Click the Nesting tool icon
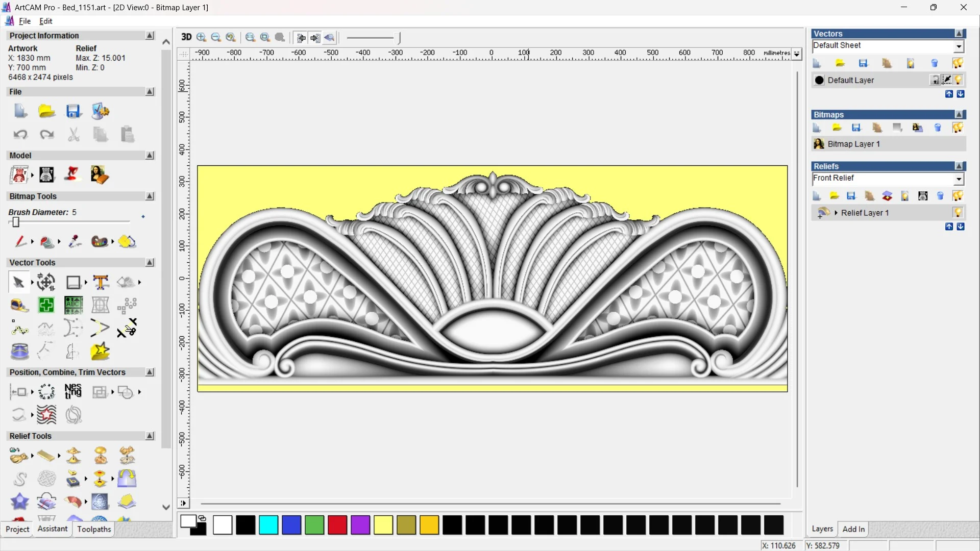This screenshot has height=551, width=980. click(73, 392)
